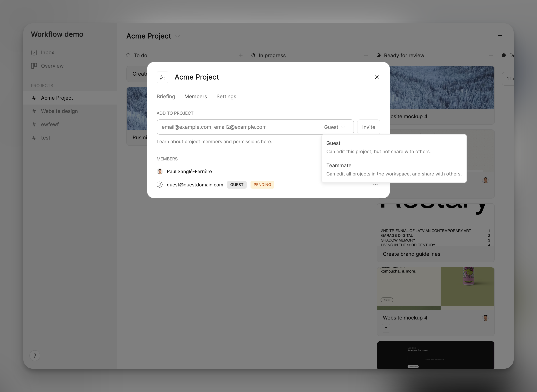Click the priority double-chevron icon on Website mockup 4
The image size is (537, 392).
[x=386, y=328]
